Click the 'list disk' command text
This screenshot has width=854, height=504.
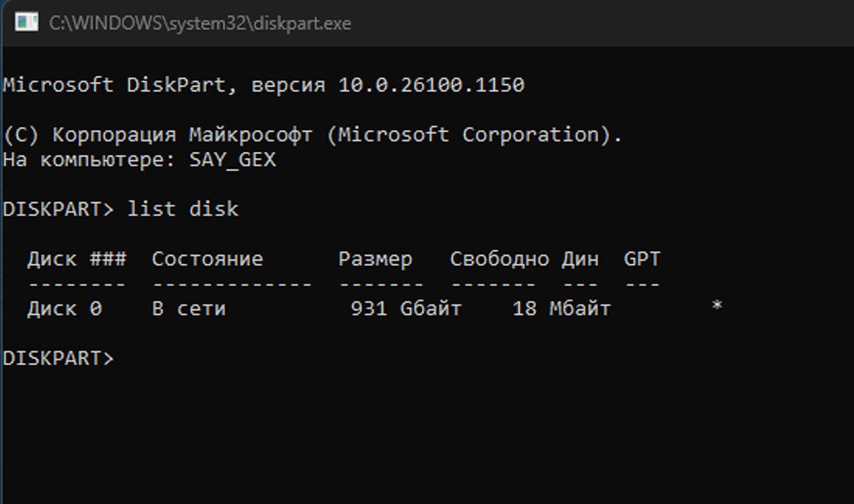[183, 209]
